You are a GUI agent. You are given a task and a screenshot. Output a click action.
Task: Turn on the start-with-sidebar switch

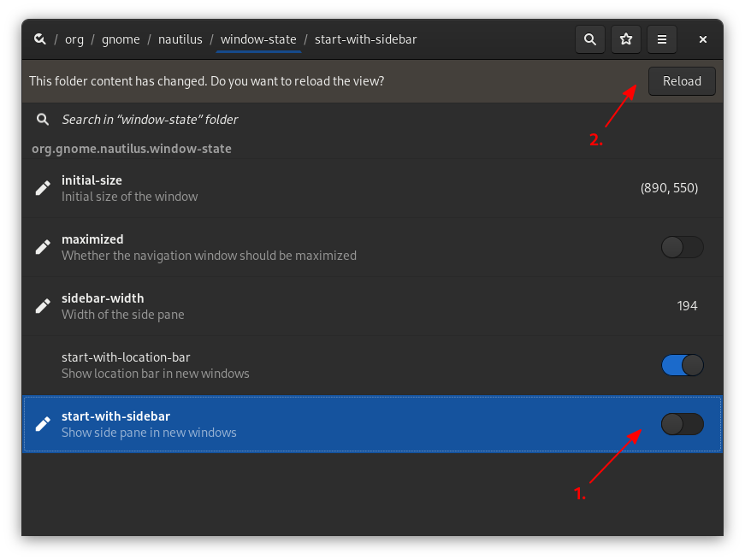[x=682, y=423]
